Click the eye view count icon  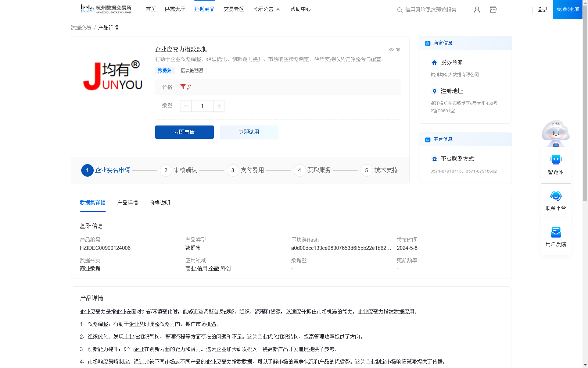(391, 50)
